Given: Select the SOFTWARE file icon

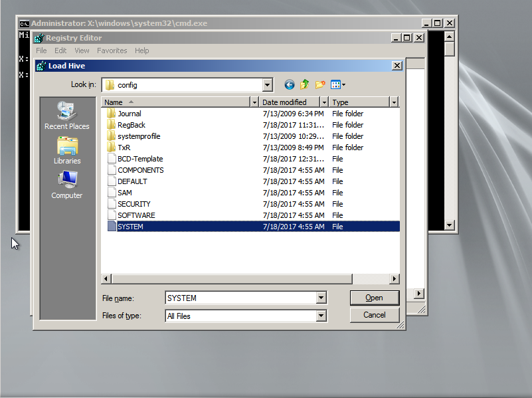Looking at the screenshot, I should click(x=112, y=215).
